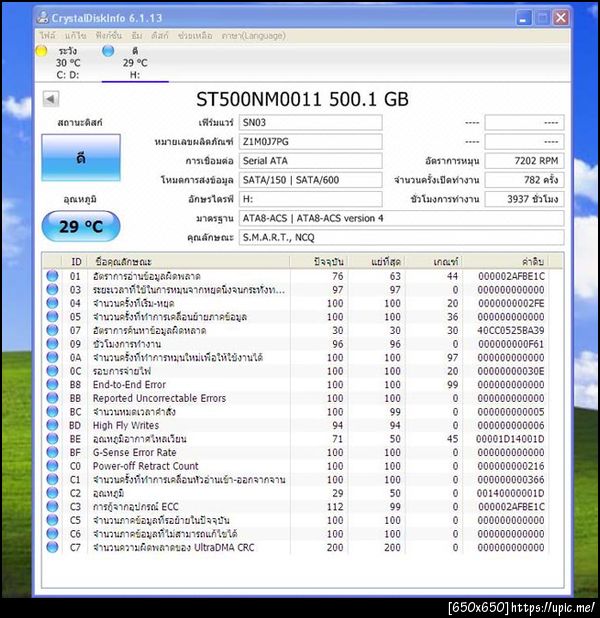Screen dimensions: 600x618
Task: Click the G-Sense Error Rate name
Action: 134,452
